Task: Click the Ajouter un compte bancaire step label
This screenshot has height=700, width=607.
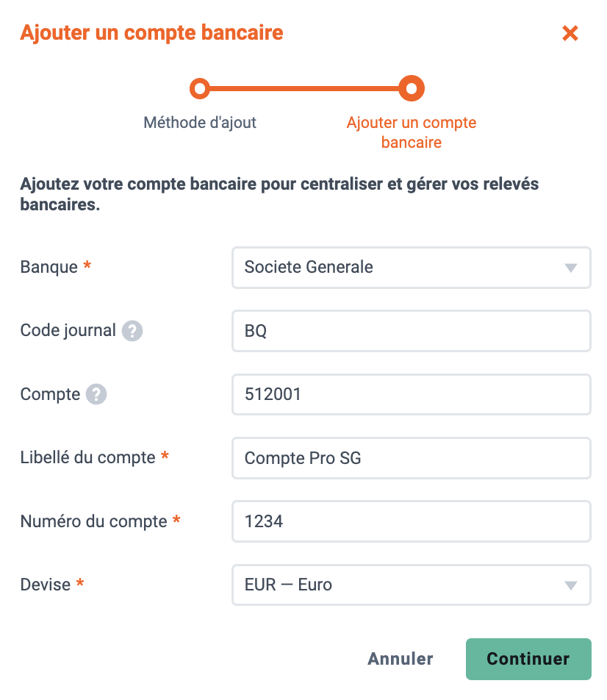Action: pyautogui.click(x=411, y=132)
